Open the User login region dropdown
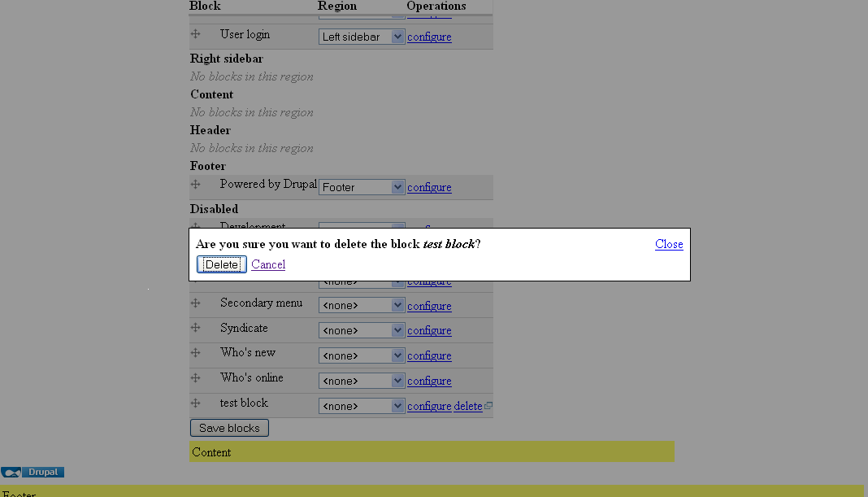 362,37
